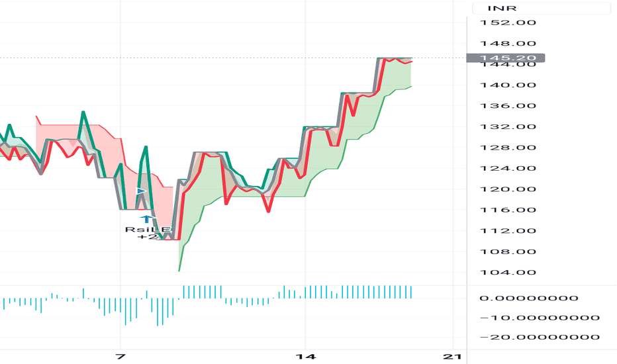Click the RsiLE +2 strategy label

[148, 233]
